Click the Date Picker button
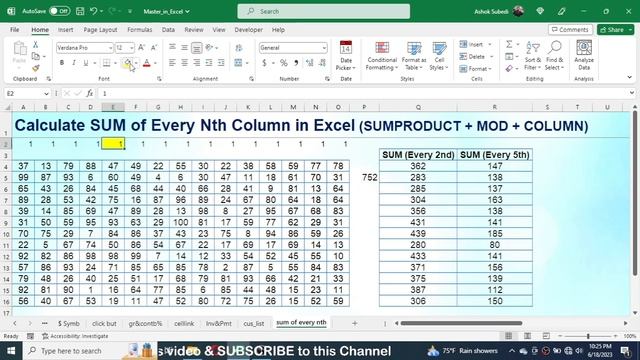640x360 pixels. coord(346,56)
